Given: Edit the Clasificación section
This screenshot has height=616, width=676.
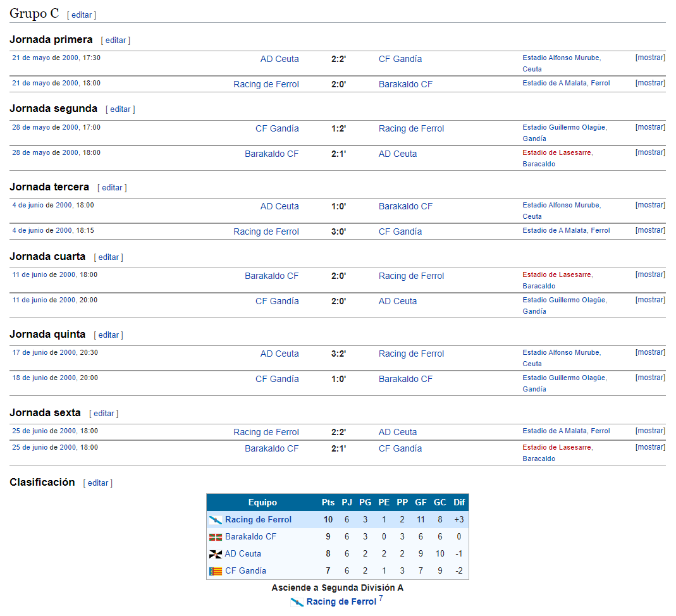Looking at the screenshot, I should [98, 483].
